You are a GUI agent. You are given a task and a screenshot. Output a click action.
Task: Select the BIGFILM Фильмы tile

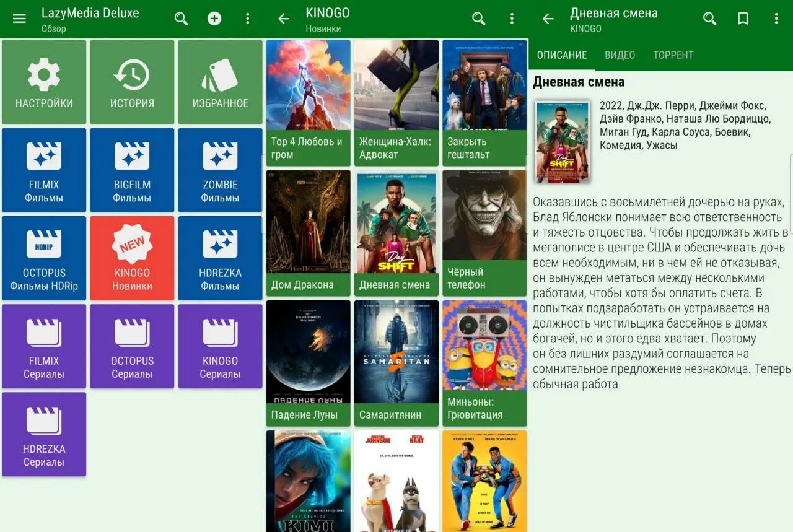coord(132,170)
